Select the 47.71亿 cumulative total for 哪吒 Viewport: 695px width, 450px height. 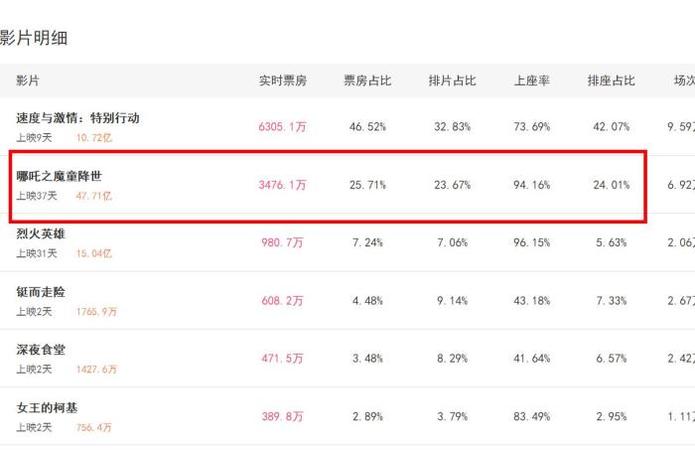[x=94, y=196]
